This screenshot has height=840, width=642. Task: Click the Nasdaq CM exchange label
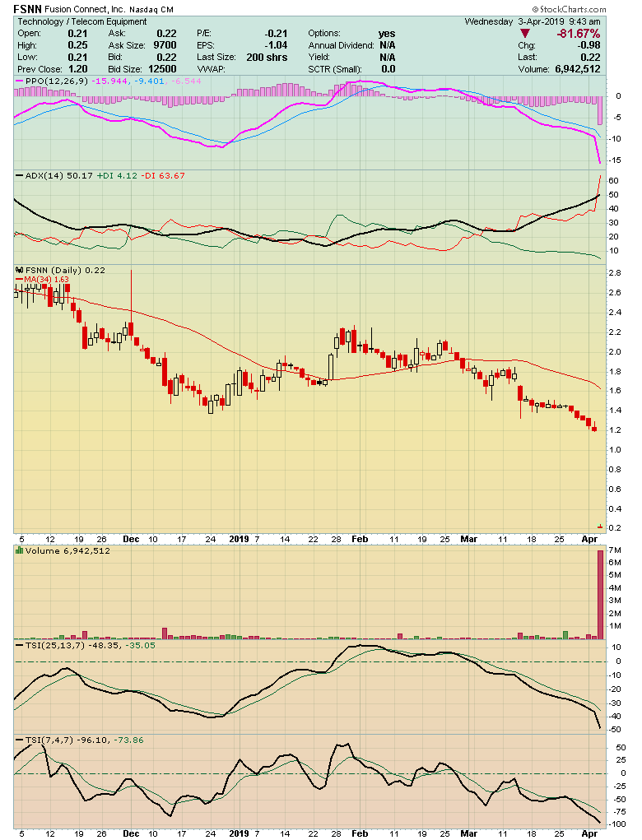151,10
